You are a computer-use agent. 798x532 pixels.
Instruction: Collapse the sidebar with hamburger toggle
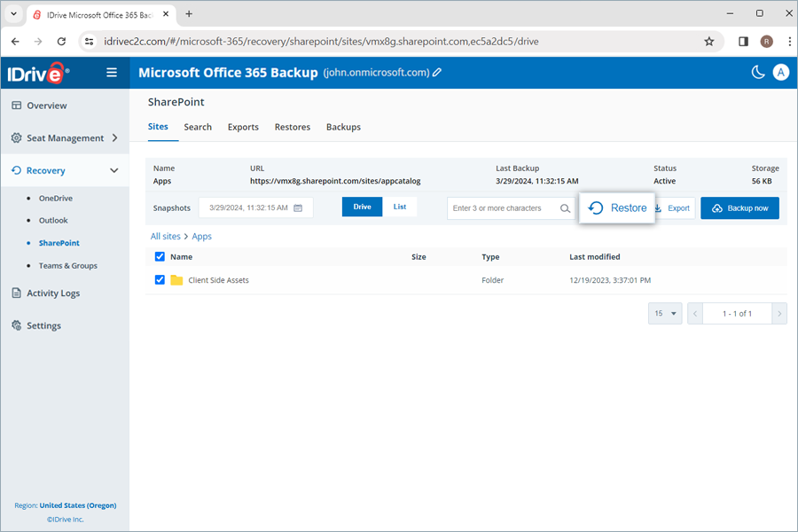[x=112, y=73]
